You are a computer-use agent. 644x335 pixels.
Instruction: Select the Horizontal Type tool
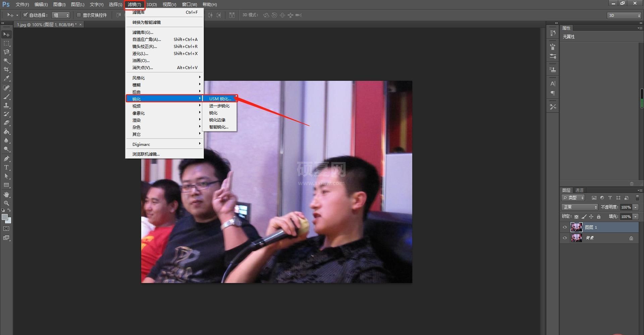(6, 167)
